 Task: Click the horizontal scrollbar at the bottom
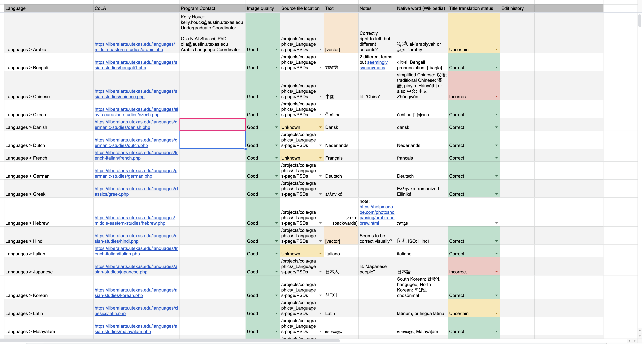170,341
